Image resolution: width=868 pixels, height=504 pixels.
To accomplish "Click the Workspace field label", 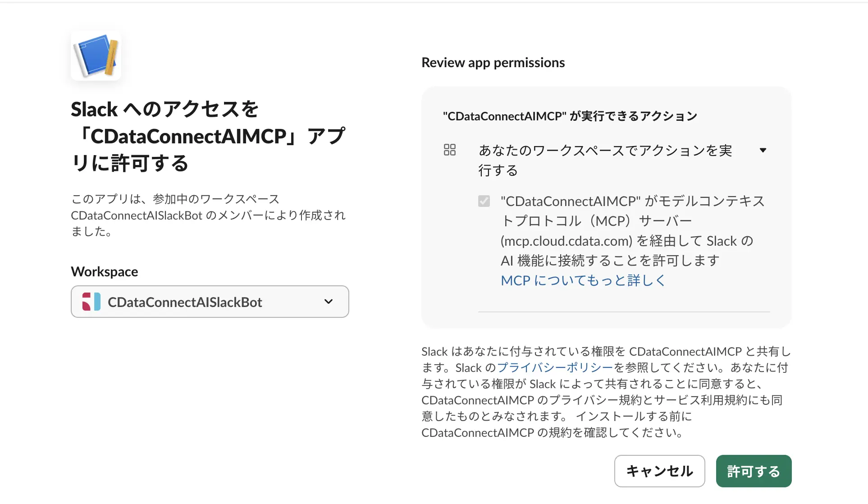I will (x=105, y=271).
